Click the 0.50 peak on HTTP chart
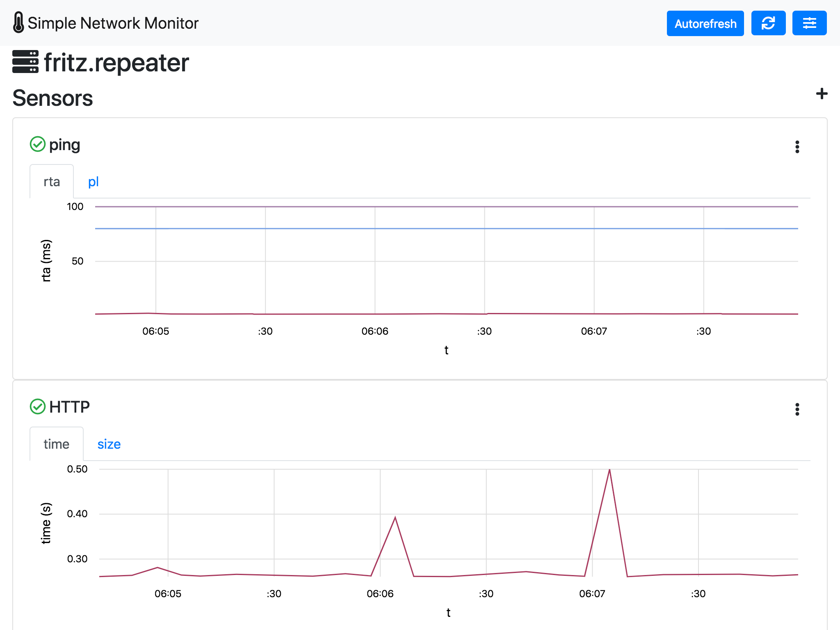 pos(609,470)
